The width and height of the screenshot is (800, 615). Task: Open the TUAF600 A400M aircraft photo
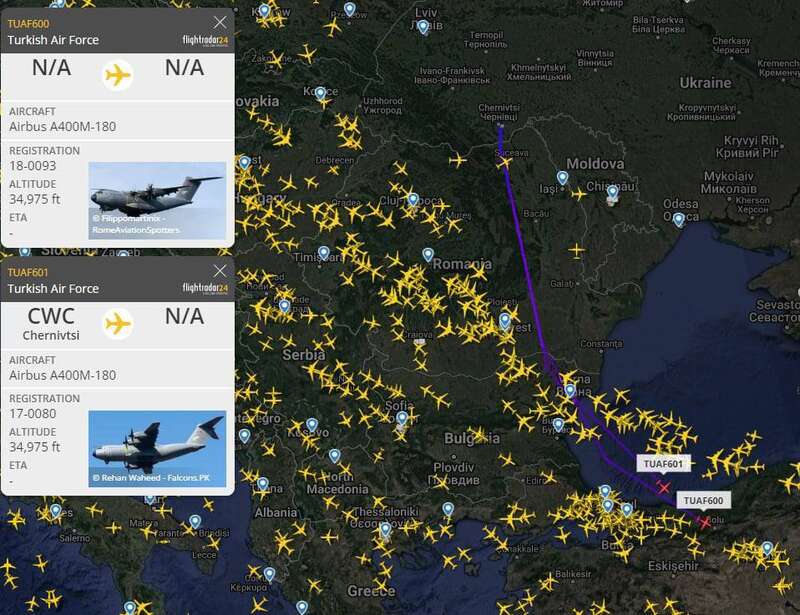[157, 201]
